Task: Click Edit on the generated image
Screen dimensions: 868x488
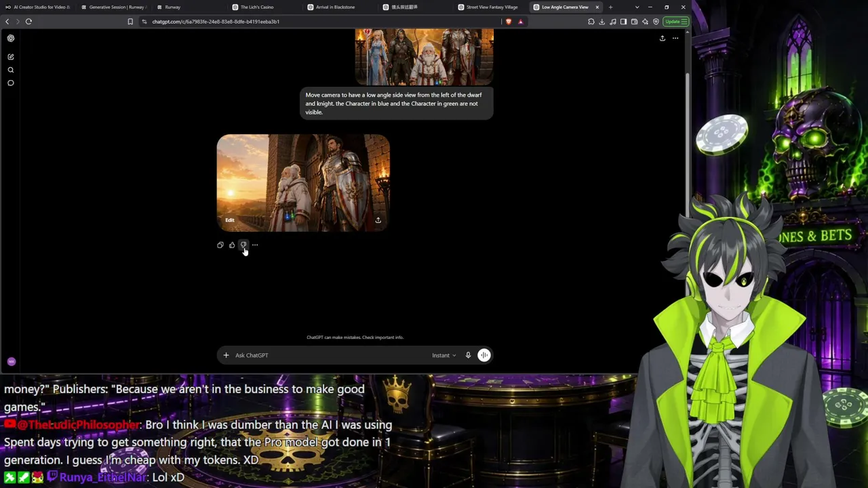Action: [230, 220]
